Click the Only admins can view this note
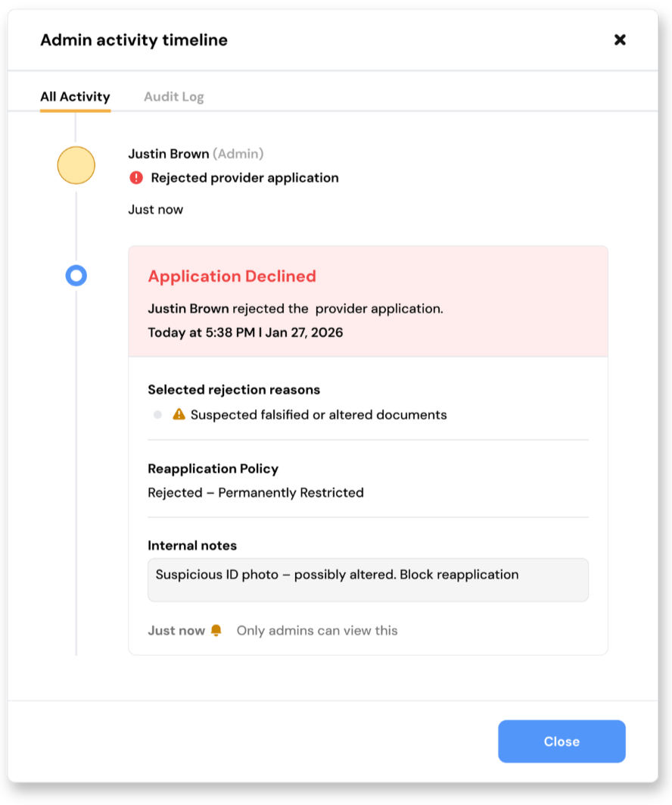Viewport: 672px width, 805px height. click(317, 631)
